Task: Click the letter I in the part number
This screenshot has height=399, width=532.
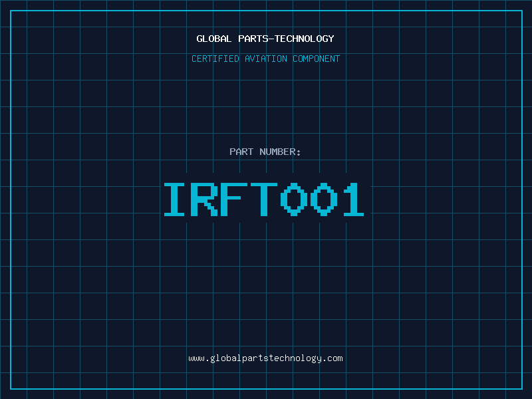Action: pos(176,199)
